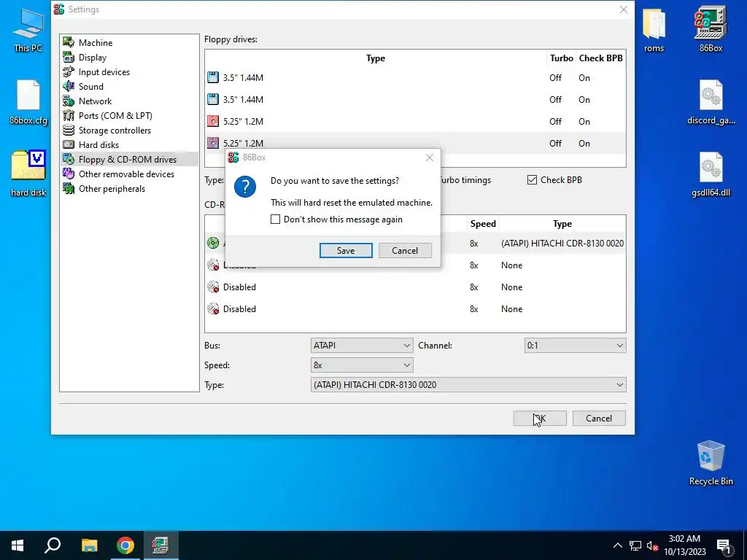
Task: Click the Sound speaker icon in sidebar
Action: point(69,86)
